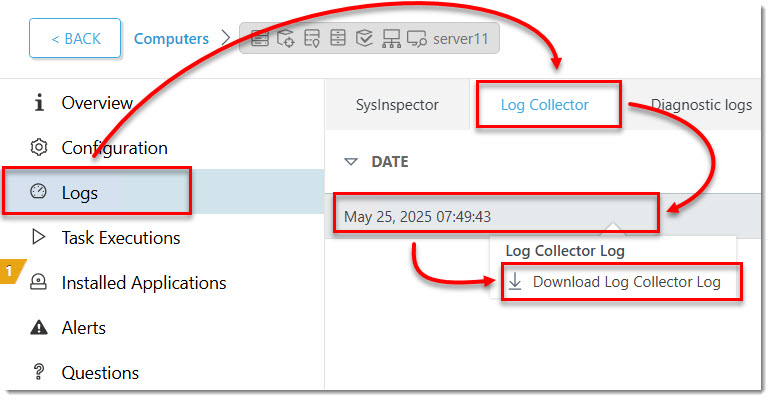Click the gear icon beside Configuration
The height and width of the screenshot is (400, 771).
39,147
